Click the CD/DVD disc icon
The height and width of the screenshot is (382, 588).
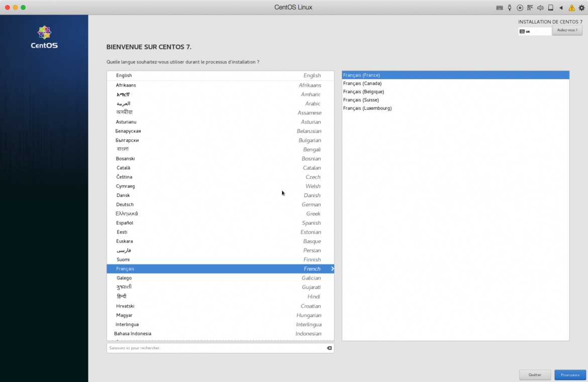click(520, 8)
